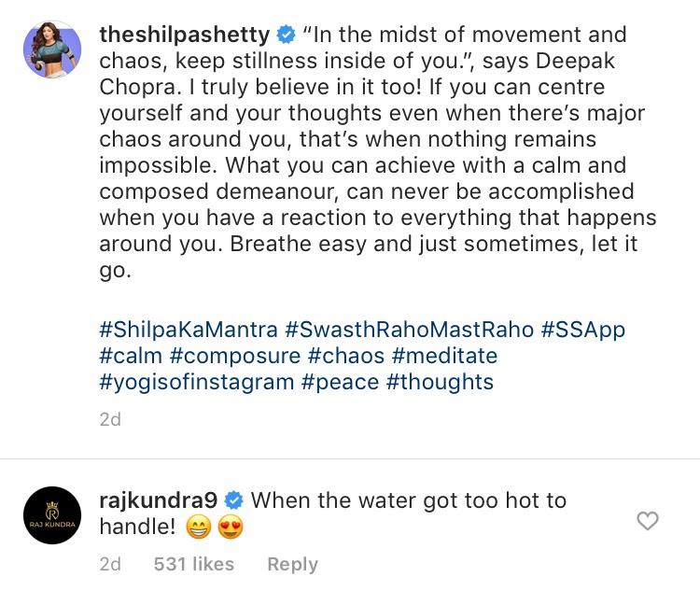Open the #chaos hashtag
Viewport: 700px width, 605px height.
[345, 356]
